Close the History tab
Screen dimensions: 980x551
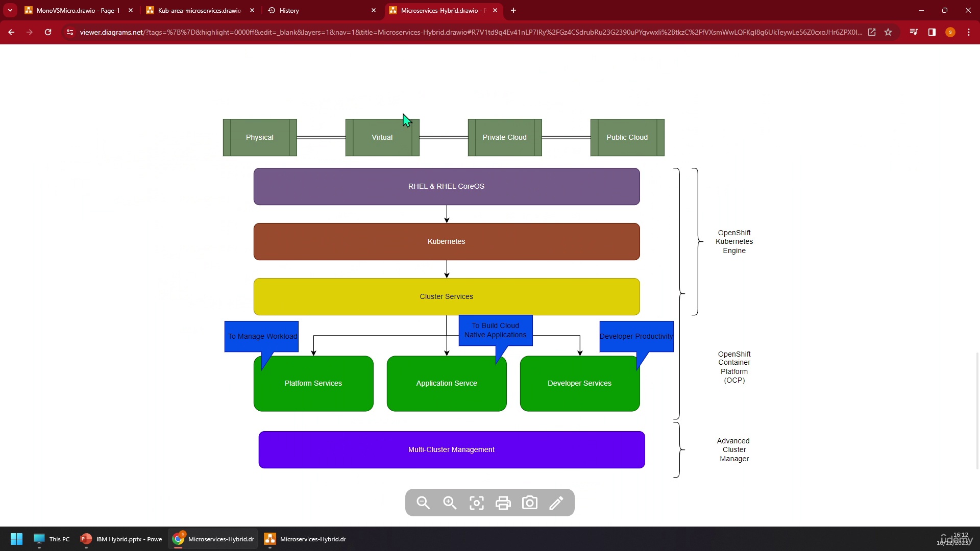[374, 10]
